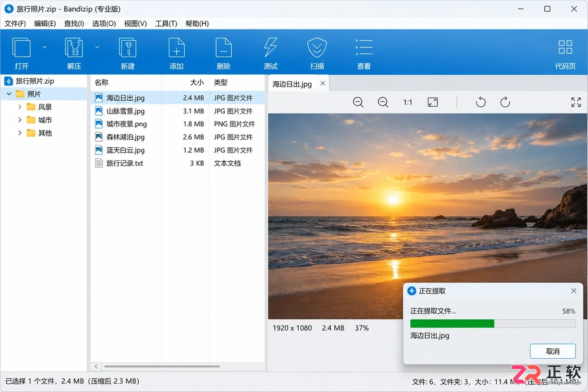Open the dropdown arrow next to 解压

97,47
